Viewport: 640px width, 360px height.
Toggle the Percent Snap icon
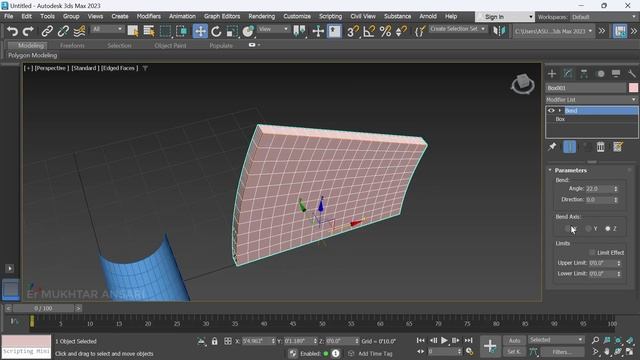tap(385, 31)
